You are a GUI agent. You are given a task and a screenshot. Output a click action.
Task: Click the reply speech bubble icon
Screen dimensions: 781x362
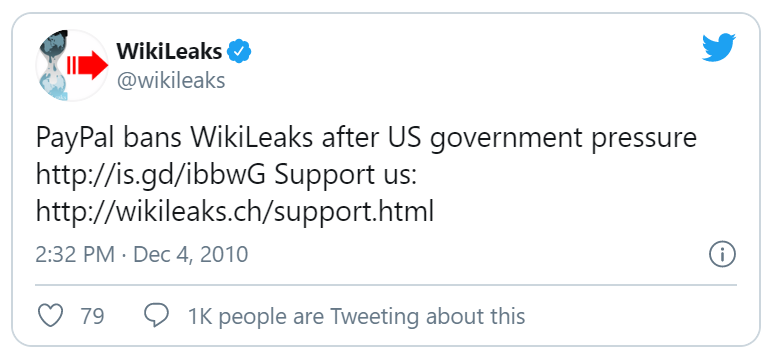156,316
